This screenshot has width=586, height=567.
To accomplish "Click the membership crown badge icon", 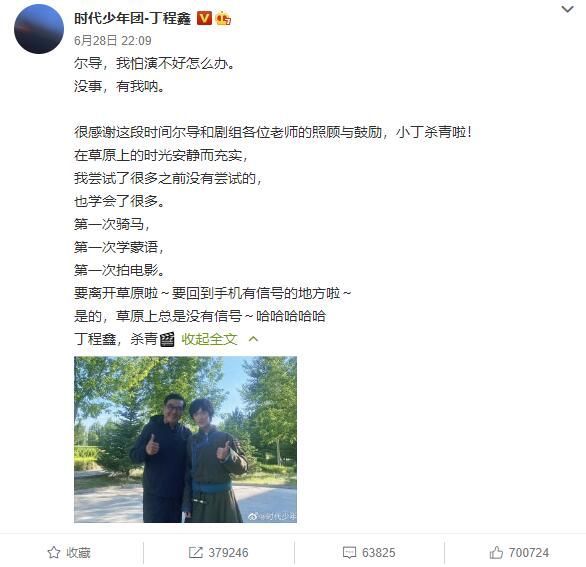I will tap(223, 18).
